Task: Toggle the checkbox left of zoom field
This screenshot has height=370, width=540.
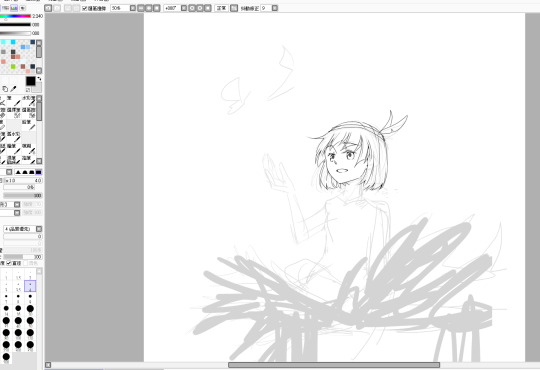Action: (85, 8)
